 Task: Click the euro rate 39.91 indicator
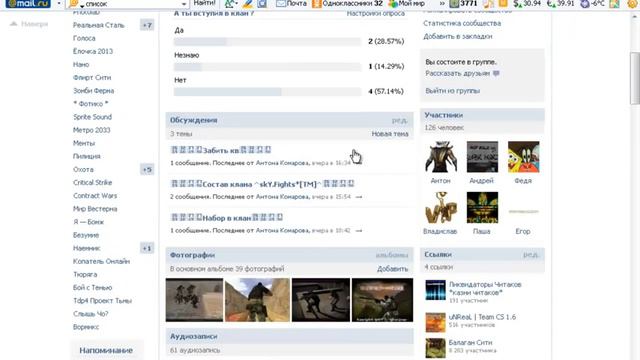(560, 4)
